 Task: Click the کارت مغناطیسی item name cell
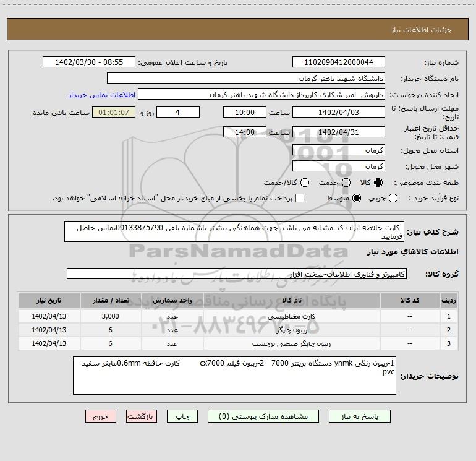click(291, 316)
